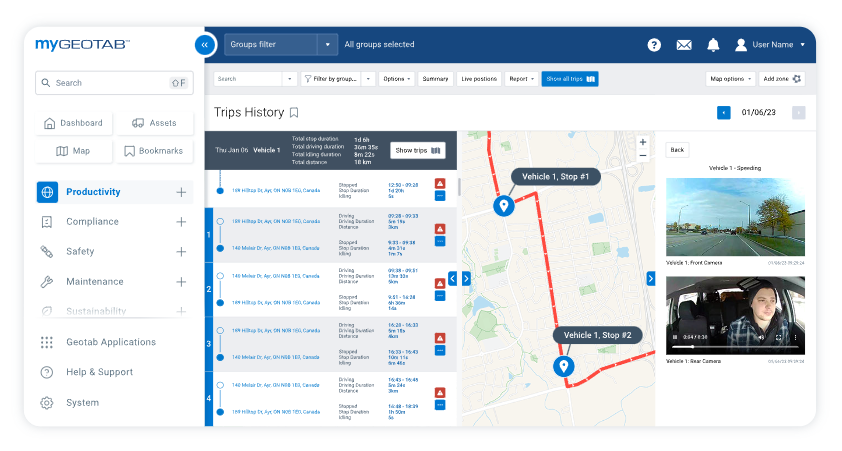Image resolution: width=842 pixels, height=451 pixels.
Task: Go to next date arrow
Action: tap(799, 113)
